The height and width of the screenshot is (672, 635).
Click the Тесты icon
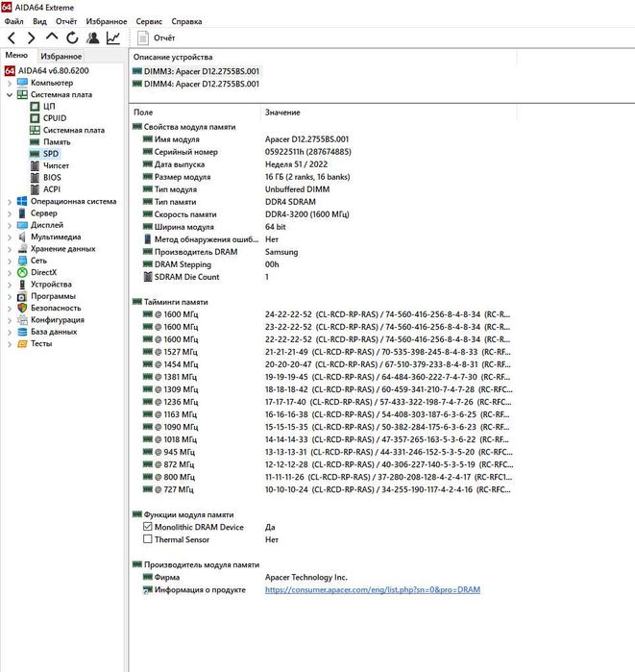pyautogui.click(x=22, y=344)
